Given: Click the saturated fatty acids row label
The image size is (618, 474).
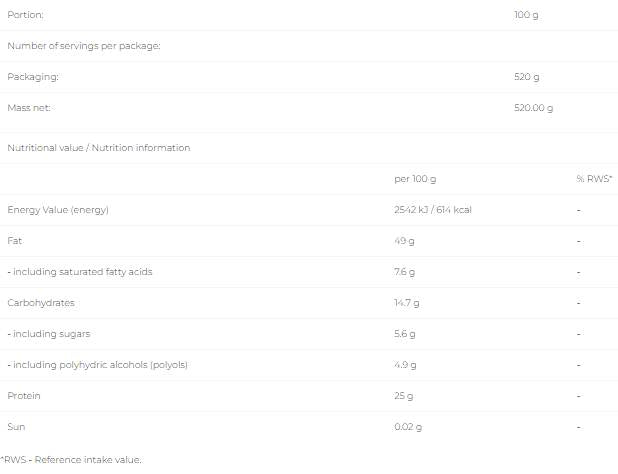Looking at the screenshot, I should (80, 272).
